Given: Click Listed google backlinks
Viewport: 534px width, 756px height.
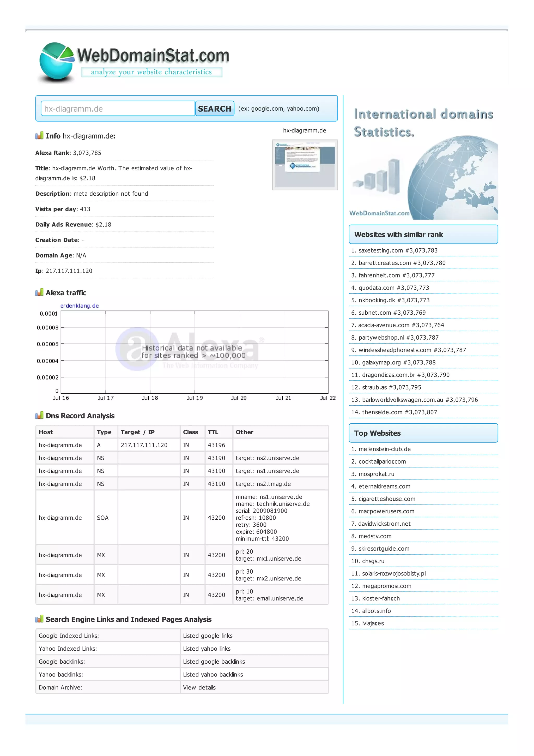Looking at the screenshot, I should tap(214, 662).
